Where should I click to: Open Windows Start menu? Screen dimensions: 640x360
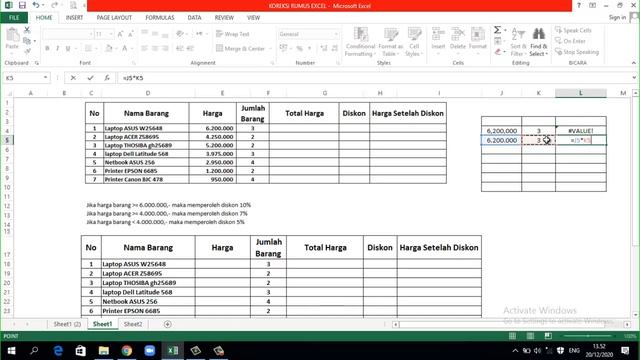pyautogui.click(x=11, y=351)
